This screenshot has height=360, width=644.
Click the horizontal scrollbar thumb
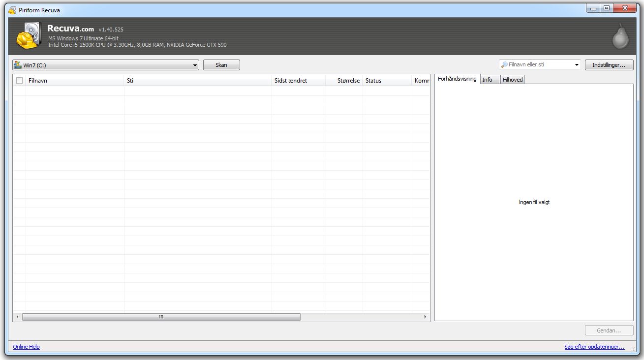(x=161, y=317)
